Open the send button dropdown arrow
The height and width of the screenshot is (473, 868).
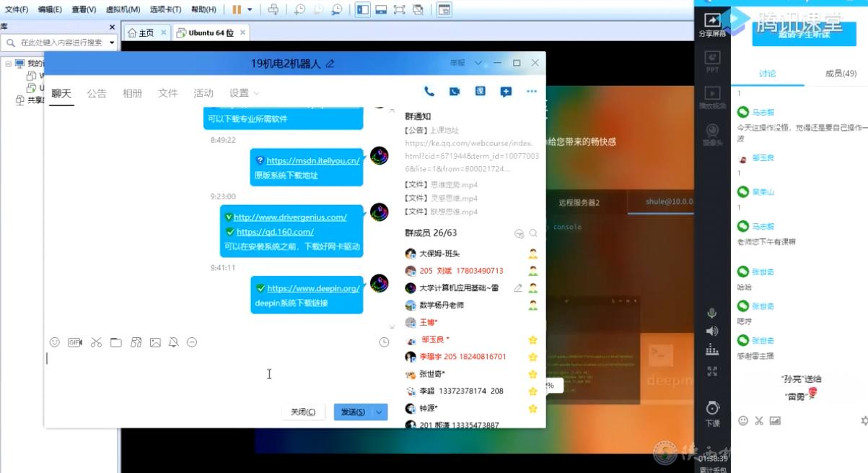point(380,412)
